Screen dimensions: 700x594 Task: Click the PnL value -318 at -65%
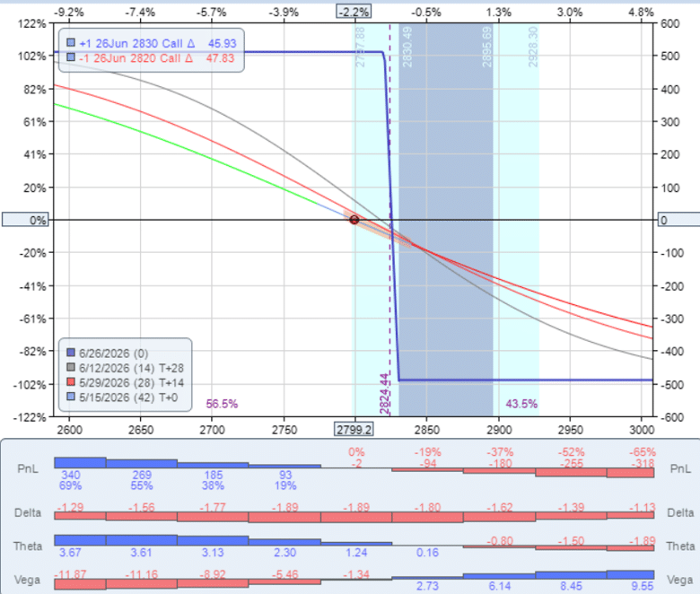point(643,463)
